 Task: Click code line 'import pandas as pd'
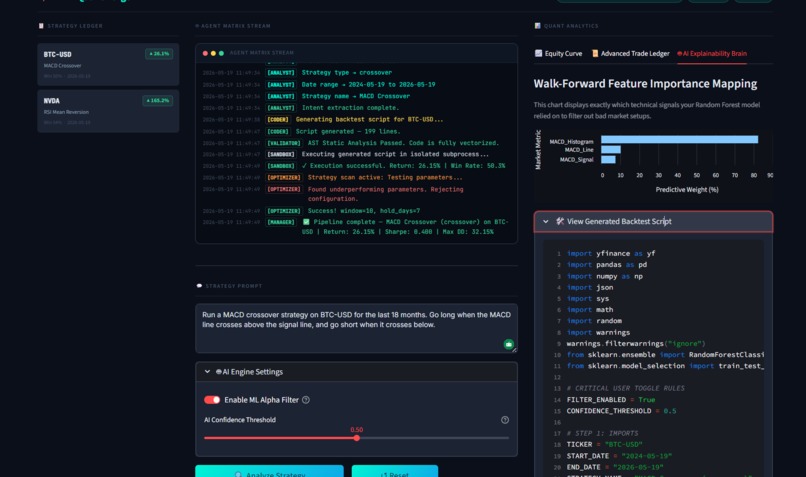coord(607,265)
